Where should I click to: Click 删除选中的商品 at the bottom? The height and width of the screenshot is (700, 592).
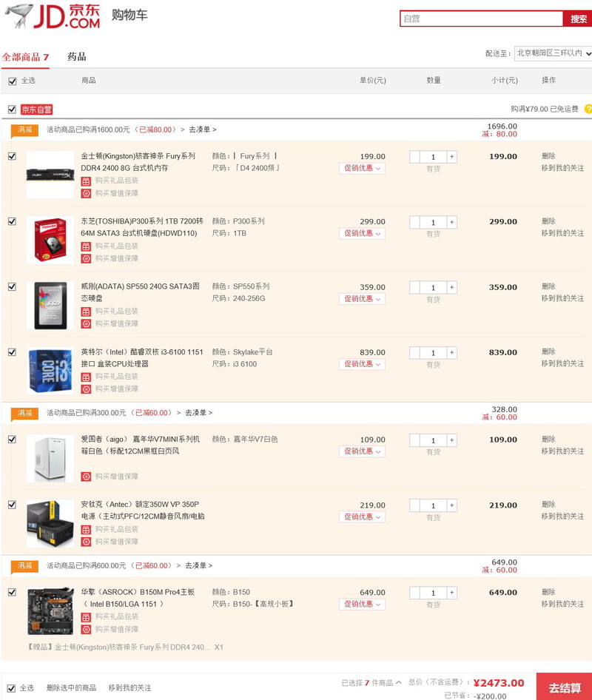[72, 688]
